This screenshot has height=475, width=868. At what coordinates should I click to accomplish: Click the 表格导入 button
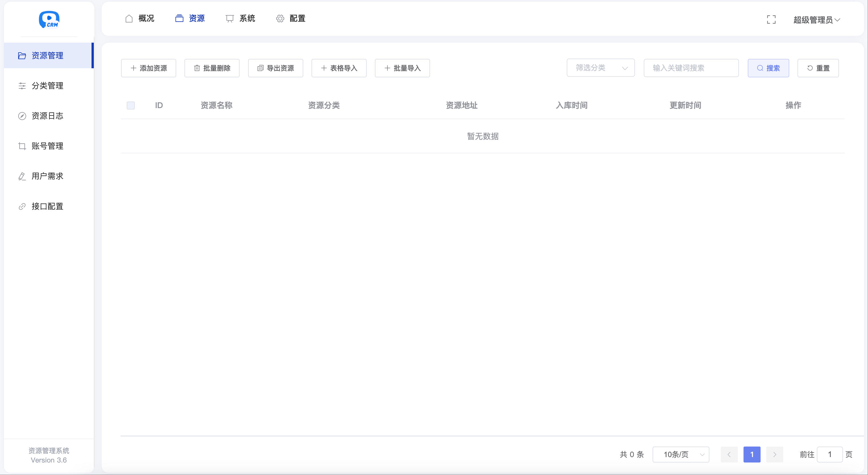tap(339, 68)
